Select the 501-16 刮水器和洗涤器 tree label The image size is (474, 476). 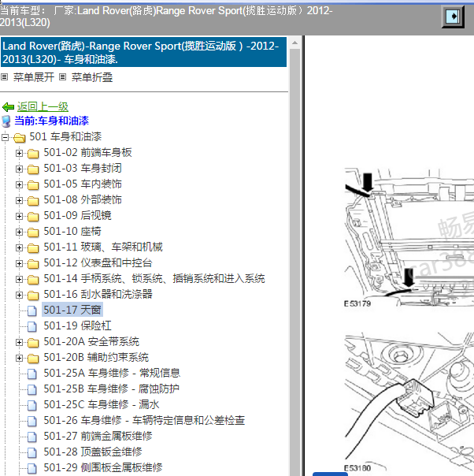click(x=98, y=294)
